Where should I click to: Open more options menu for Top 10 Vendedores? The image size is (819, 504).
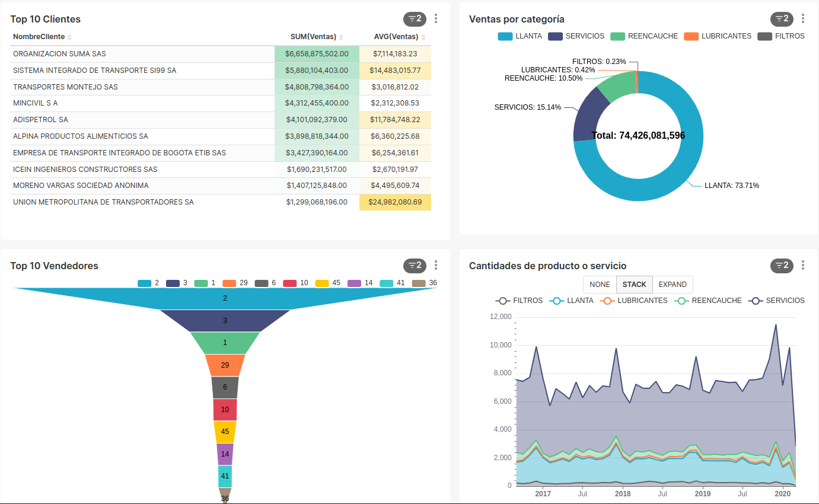pyautogui.click(x=436, y=266)
